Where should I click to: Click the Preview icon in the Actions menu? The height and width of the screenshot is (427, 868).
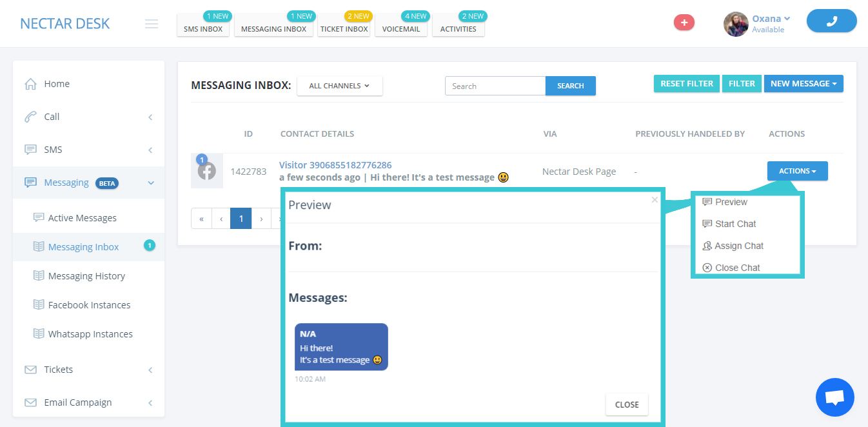[707, 202]
